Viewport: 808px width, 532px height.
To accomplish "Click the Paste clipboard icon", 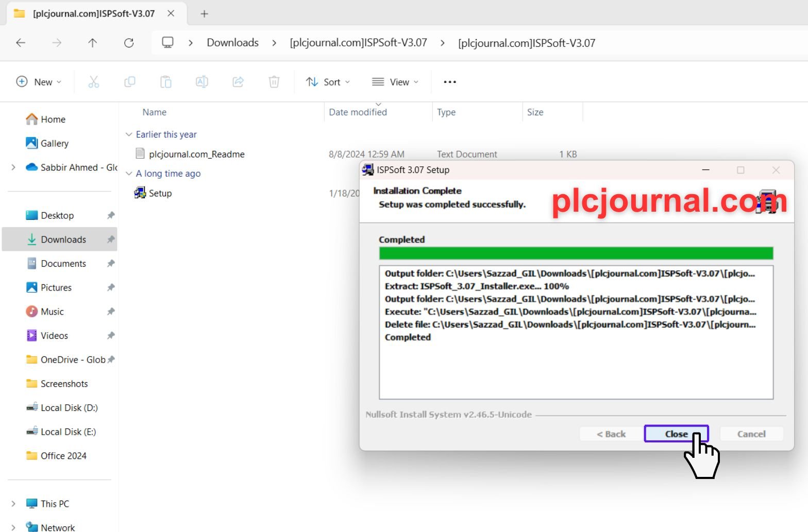I will click(165, 81).
